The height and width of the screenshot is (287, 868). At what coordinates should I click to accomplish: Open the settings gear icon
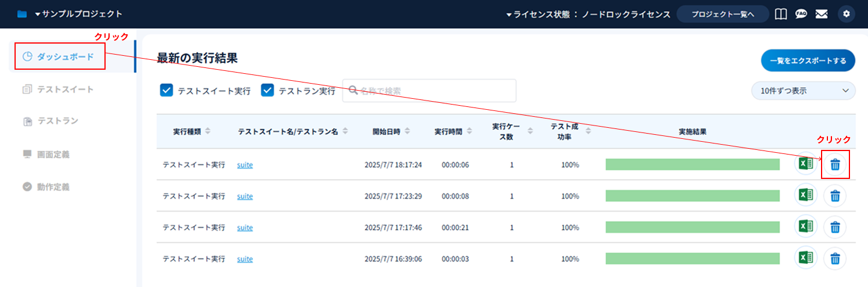point(846,14)
